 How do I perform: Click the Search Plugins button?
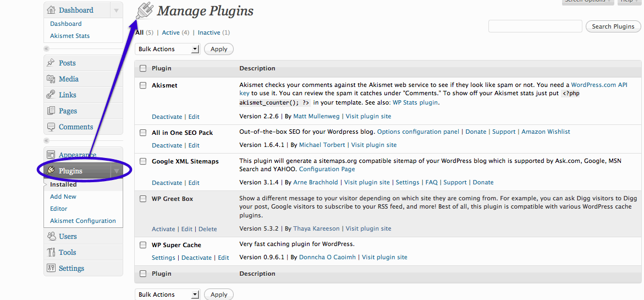[613, 26]
